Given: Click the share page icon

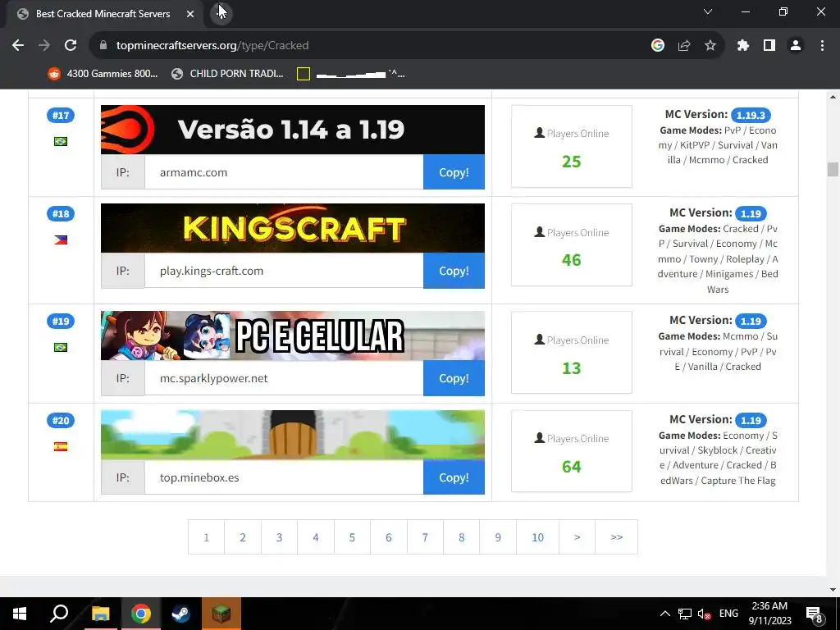Looking at the screenshot, I should click(x=684, y=46).
